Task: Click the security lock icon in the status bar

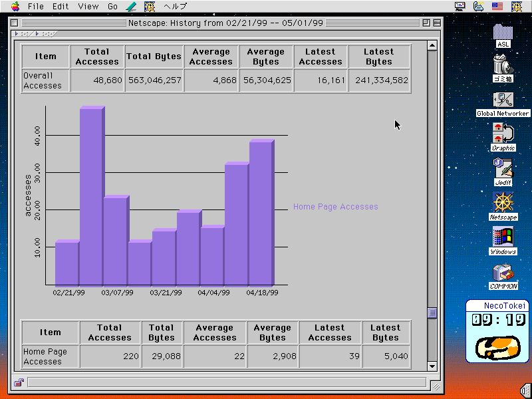Action: [19, 383]
